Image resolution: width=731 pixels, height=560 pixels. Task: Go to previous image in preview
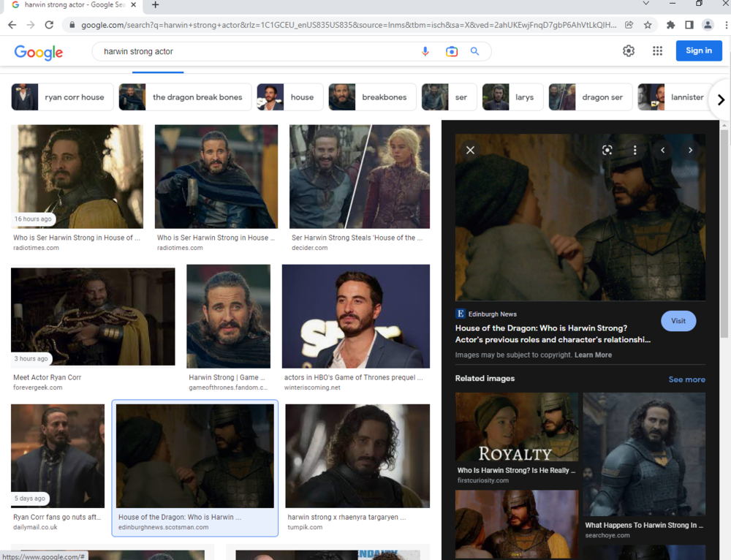[x=662, y=150]
